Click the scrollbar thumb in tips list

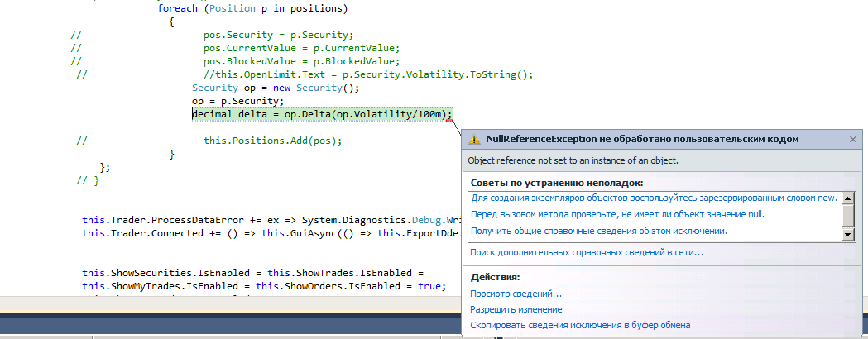point(847,215)
